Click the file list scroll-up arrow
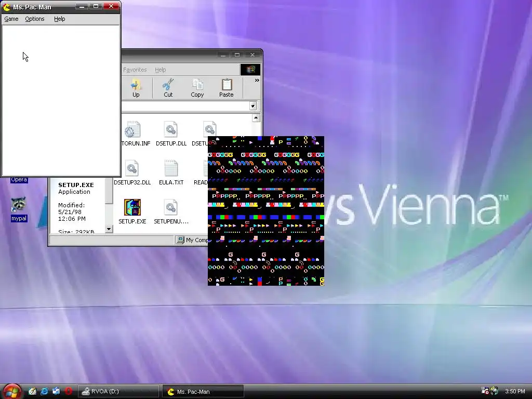 click(256, 118)
